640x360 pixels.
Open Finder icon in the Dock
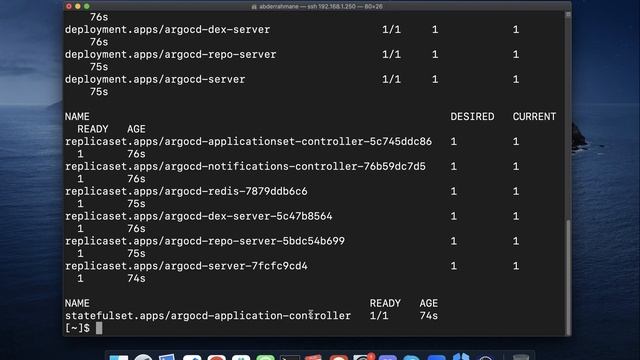coord(119,358)
